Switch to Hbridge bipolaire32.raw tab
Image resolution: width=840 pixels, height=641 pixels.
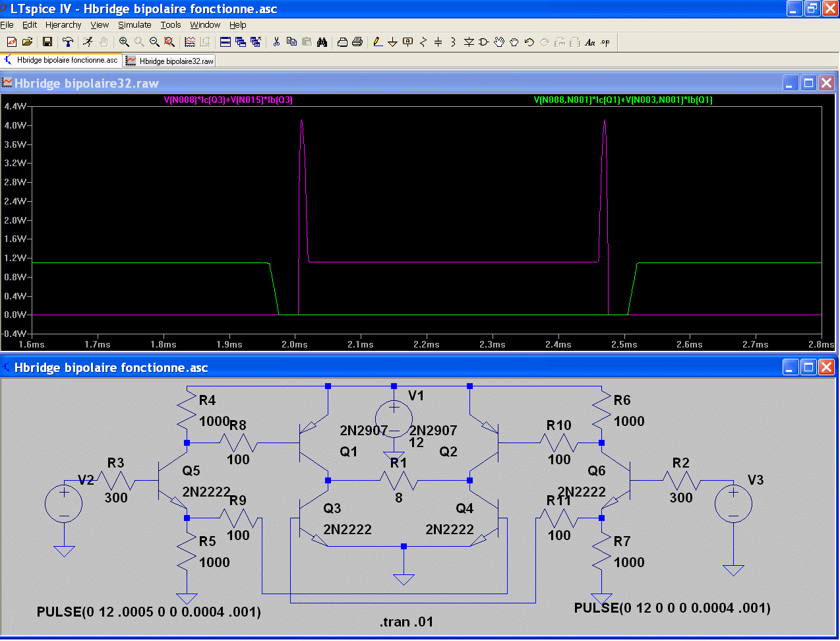170,61
